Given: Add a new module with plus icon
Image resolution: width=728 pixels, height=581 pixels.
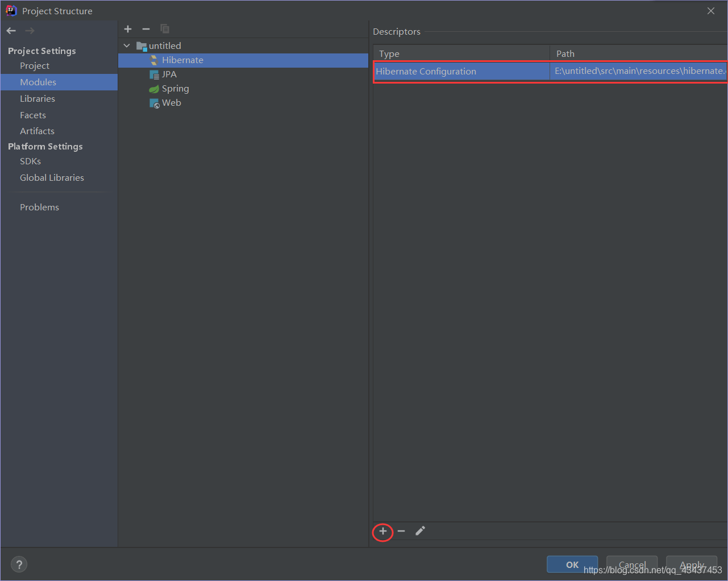Looking at the screenshot, I should (128, 29).
